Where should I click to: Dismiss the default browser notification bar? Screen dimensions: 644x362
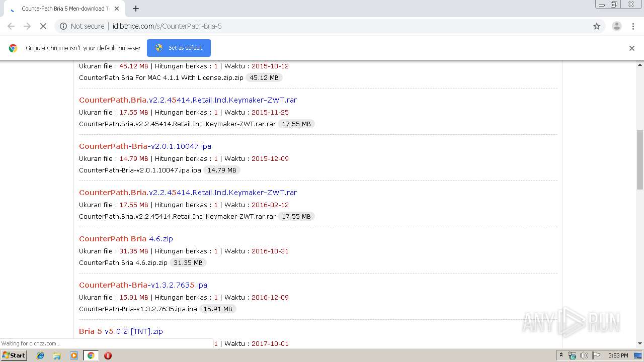(x=632, y=48)
